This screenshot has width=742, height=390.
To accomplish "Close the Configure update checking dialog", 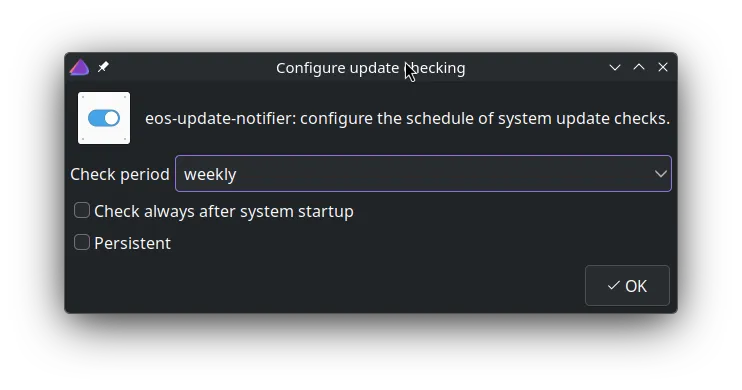I will click(x=663, y=67).
